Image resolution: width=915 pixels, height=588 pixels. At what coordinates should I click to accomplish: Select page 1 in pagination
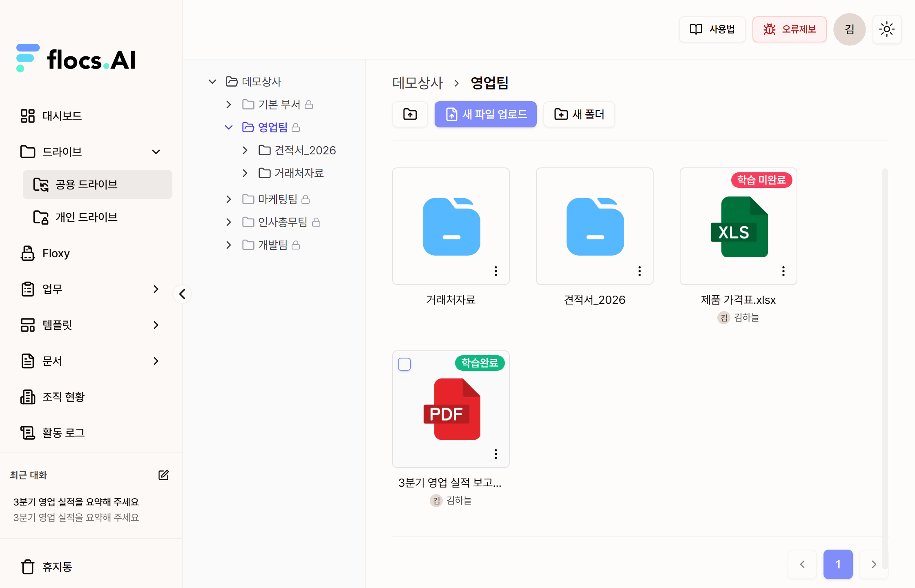[838, 564]
